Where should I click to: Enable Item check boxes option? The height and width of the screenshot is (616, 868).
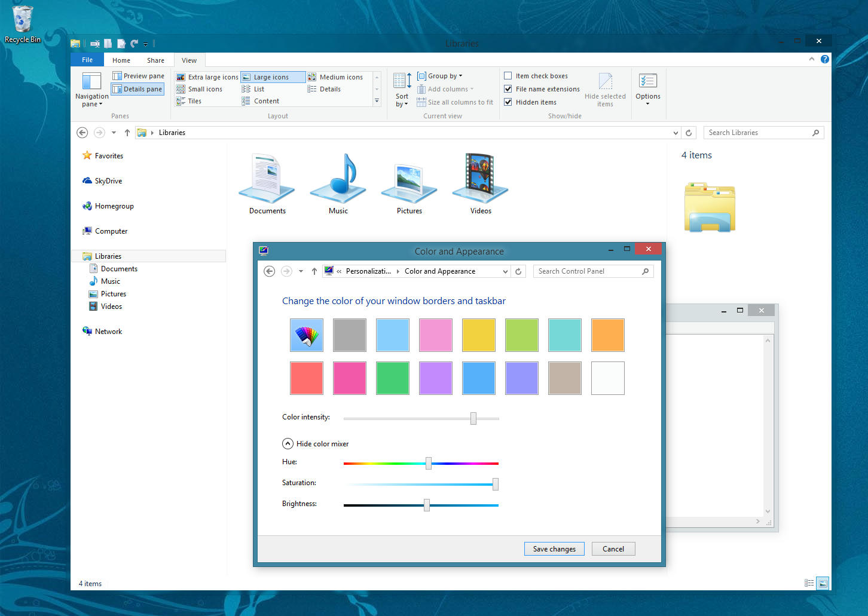[x=508, y=76]
